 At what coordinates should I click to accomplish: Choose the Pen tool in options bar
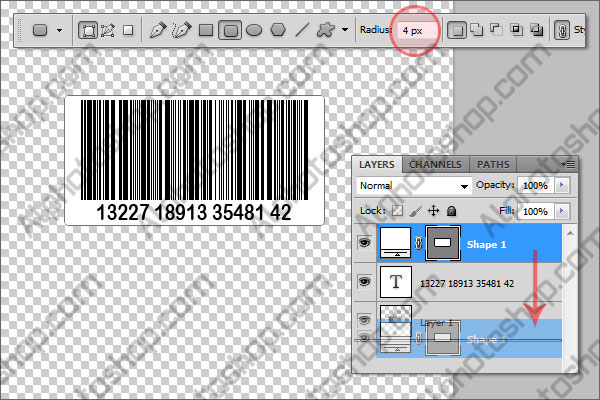pyautogui.click(x=158, y=30)
